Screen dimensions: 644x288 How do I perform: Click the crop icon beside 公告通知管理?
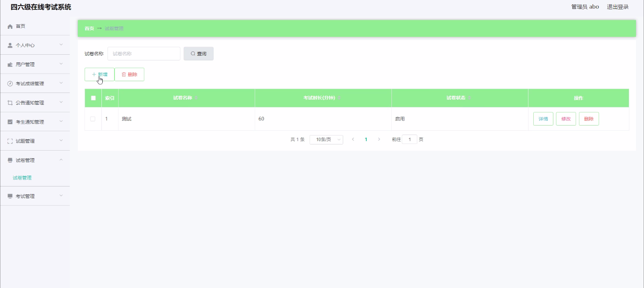click(10, 103)
